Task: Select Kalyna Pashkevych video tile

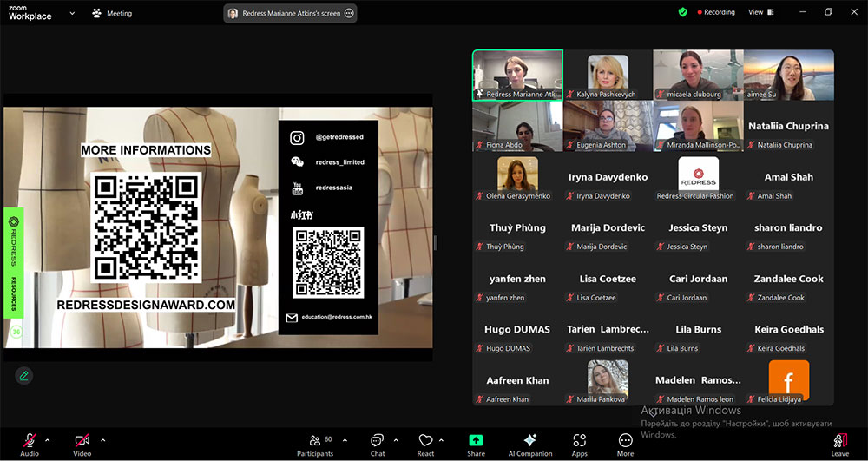Action: coord(608,76)
